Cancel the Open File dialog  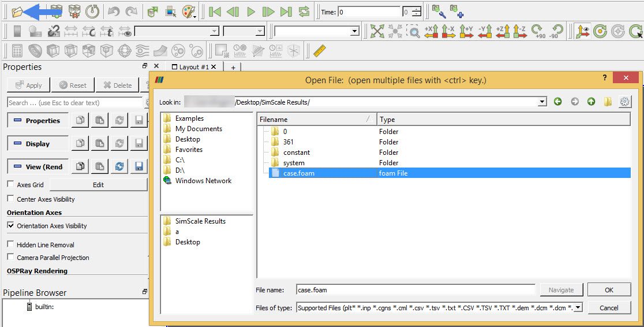click(x=609, y=308)
